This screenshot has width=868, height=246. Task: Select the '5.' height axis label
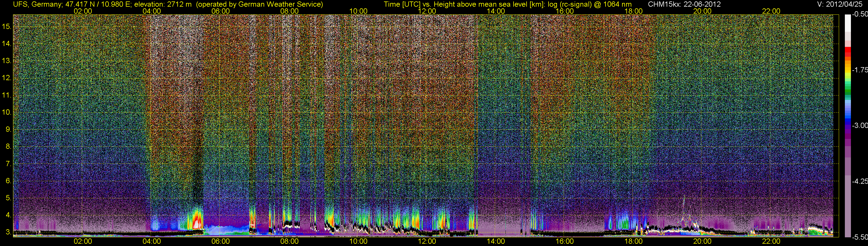(8, 198)
